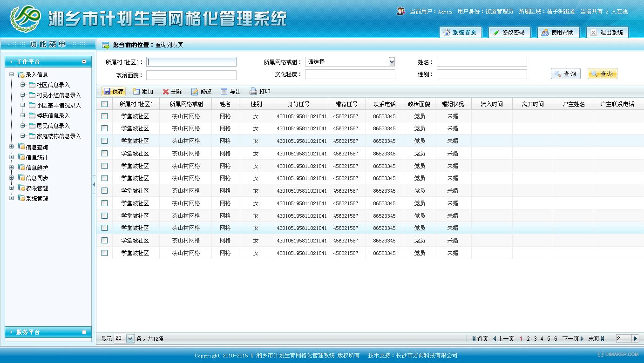Go to 首页 first page
Viewport: 644px width, 363px height.
click(480, 339)
